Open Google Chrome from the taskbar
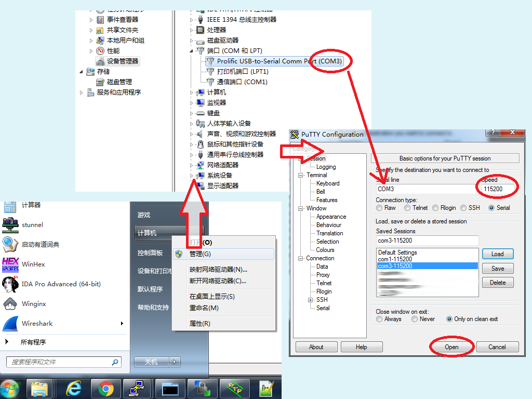Image resolution: width=532 pixels, height=399 pixels. point(106,389)
